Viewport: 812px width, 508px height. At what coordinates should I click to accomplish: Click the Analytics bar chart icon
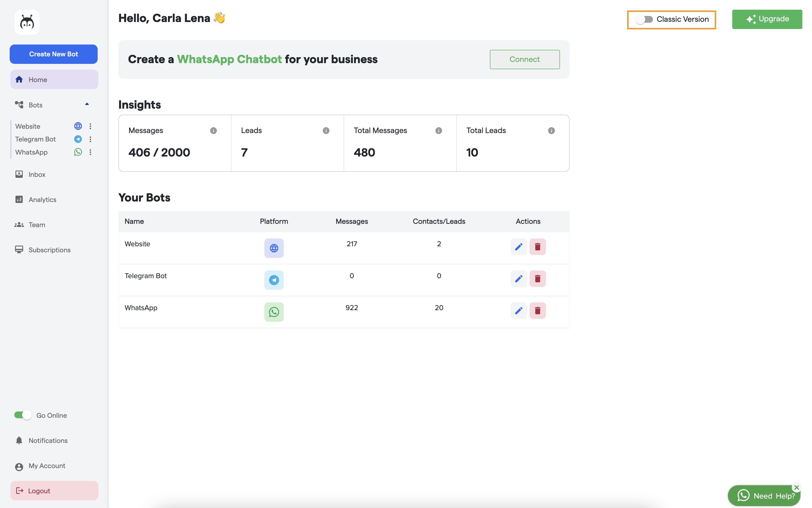point(19,199)
